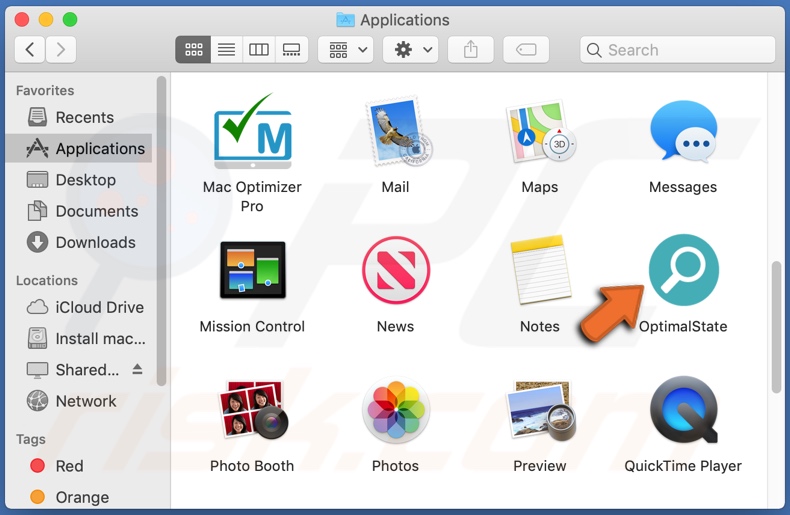The width and height of the screenshot is (790, 515).
Task: Open iCloud Drive in the sidebar
Action: pos(79,307)
